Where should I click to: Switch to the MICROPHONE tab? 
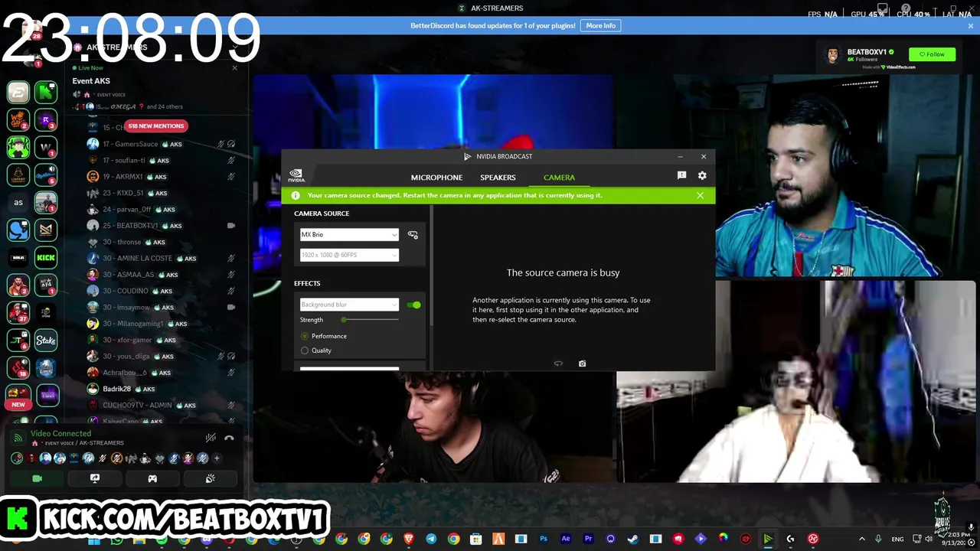tap(436, 178)
